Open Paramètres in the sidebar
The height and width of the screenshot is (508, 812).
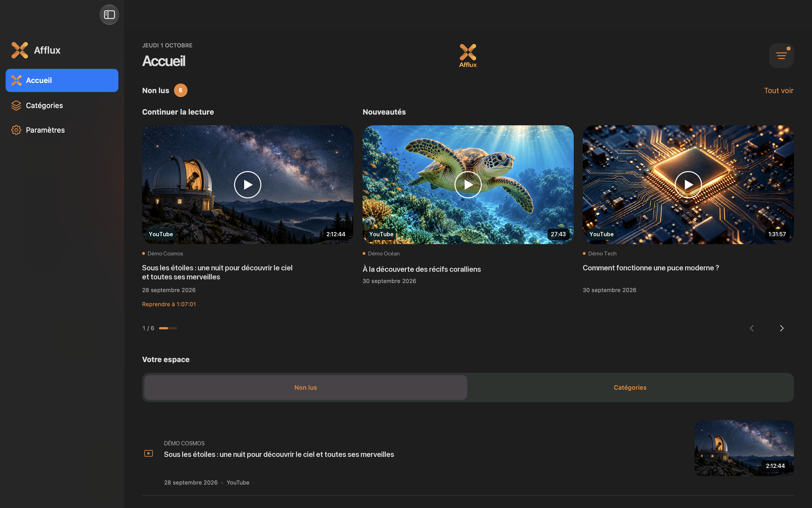click(62, 130)
